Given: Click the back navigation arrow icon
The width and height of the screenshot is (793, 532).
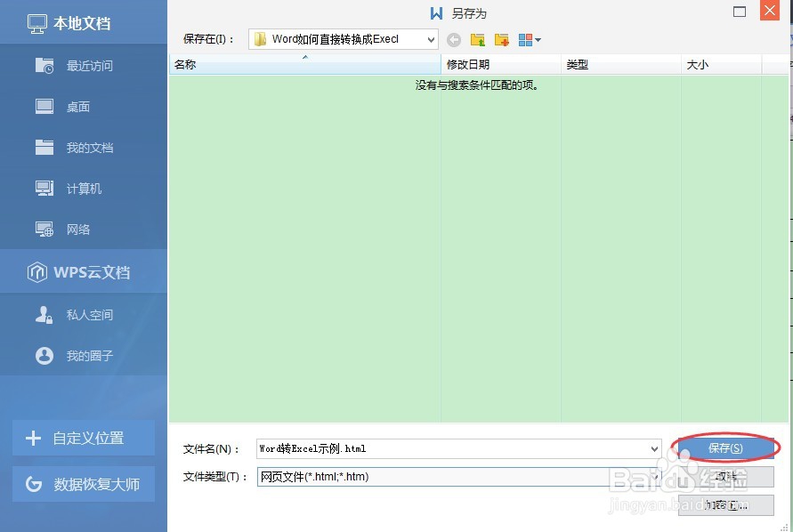Looking at the screenshot, I should pos(454,39).
